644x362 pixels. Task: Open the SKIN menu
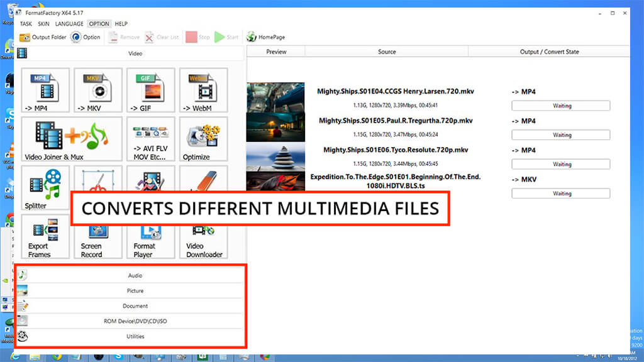coord(43,24)
